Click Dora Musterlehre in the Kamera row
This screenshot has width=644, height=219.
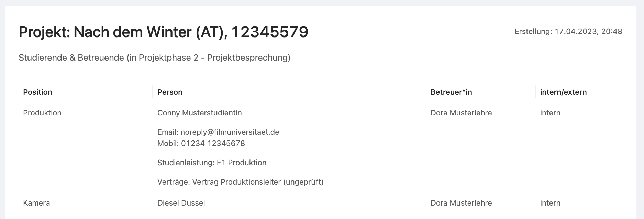461,203
